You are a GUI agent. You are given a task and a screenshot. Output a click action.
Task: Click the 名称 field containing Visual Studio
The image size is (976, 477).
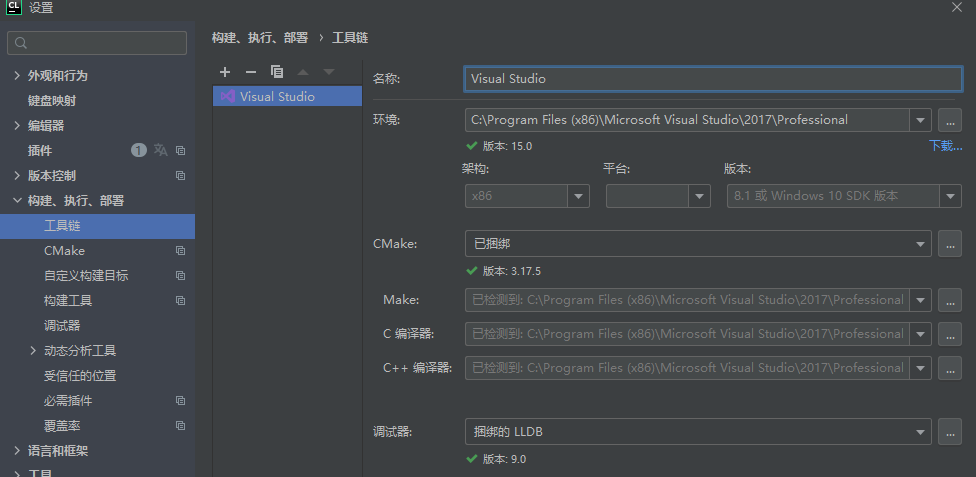point(713,79)
